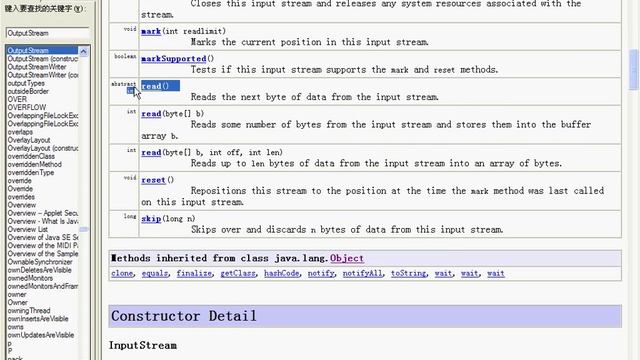640x360 pixels.
Task: Open read(byte[] b, int off, int len) link
Action: tap(151, 153)
